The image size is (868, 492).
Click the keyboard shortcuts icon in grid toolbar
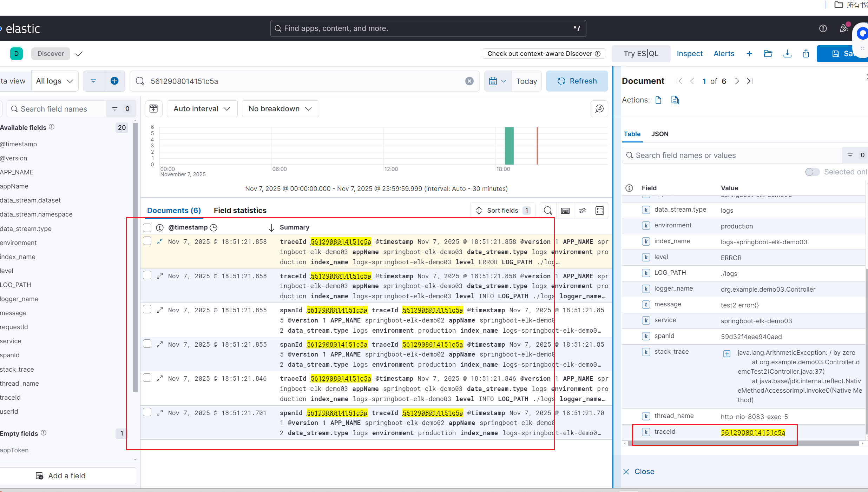tap(565, 211)
